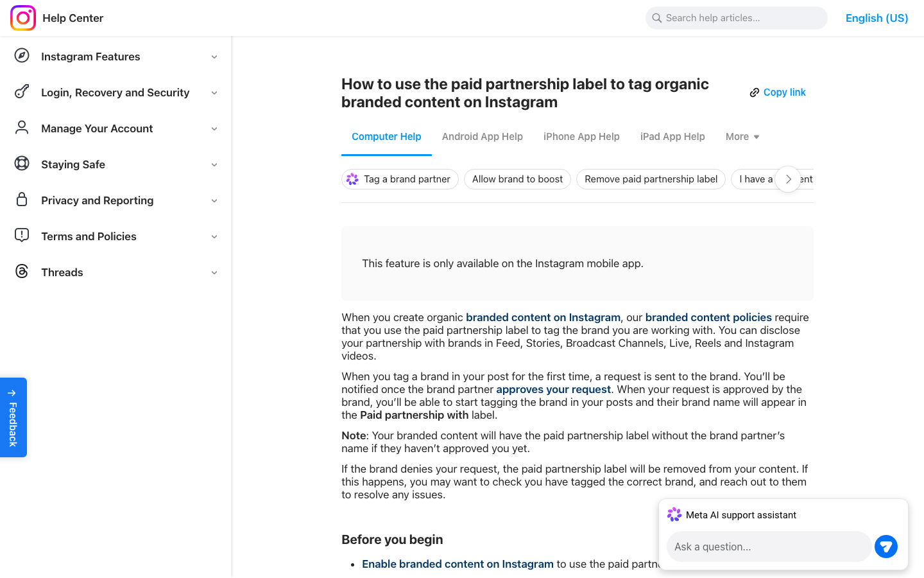Expand Login, Recovery and Security chevron

pyautogui.click(x=214, y=92)
